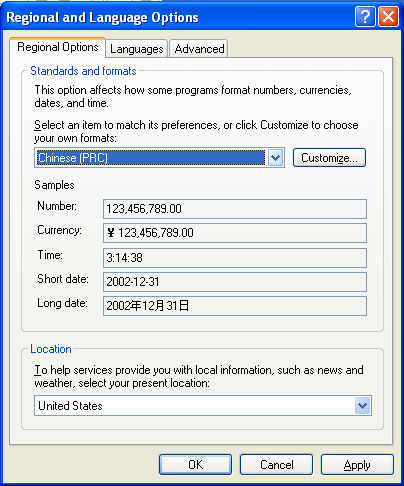
Task: Switch to the Languages tab
Action: pos(137,49)
